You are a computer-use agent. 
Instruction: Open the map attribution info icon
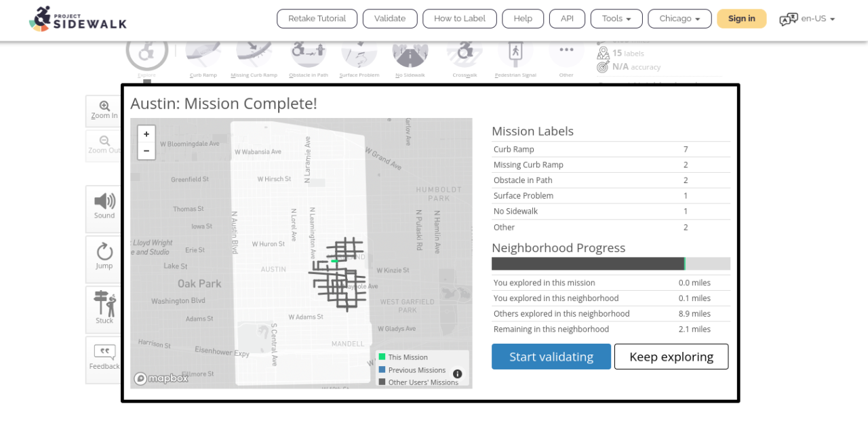pyautogui.click(x=458, y=374)
